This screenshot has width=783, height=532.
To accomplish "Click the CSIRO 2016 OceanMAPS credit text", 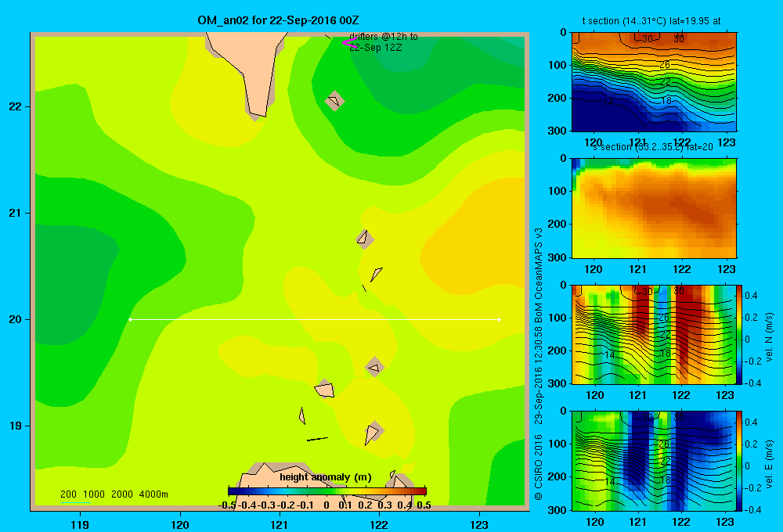I will pyautogui.click(x=539, y=365).
